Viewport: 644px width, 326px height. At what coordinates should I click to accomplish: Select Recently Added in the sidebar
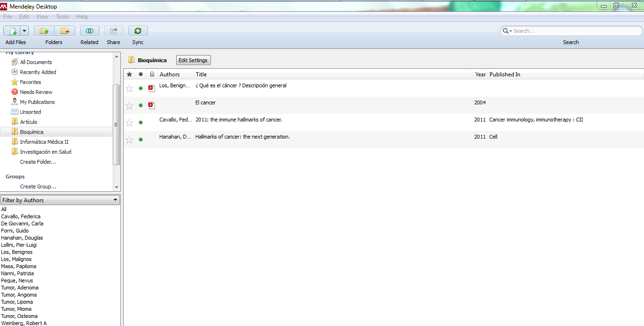click(x=38, y=72)
